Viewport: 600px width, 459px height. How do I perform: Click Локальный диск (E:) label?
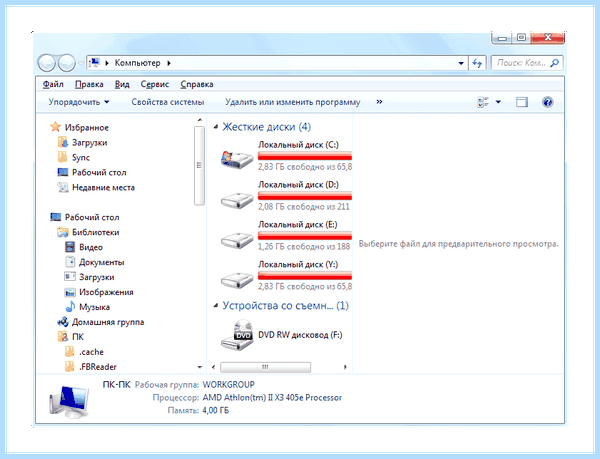click(298, 225)
